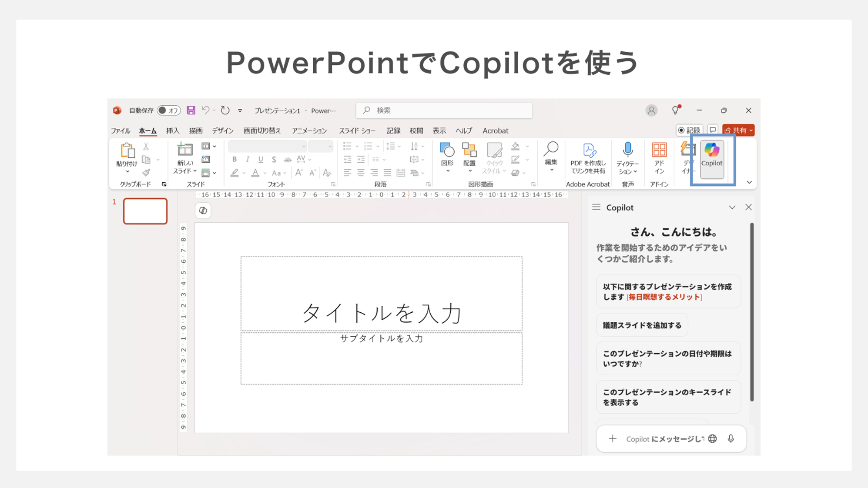868x488 pixels.
Task: Click the Redo arrow in title bar
Action: click(x=225, y=110)
